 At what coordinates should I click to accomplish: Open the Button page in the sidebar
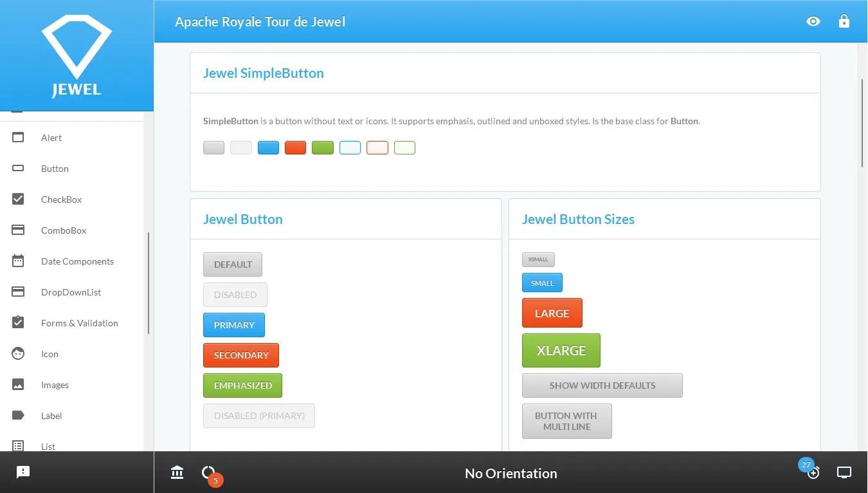pos(72,169)
